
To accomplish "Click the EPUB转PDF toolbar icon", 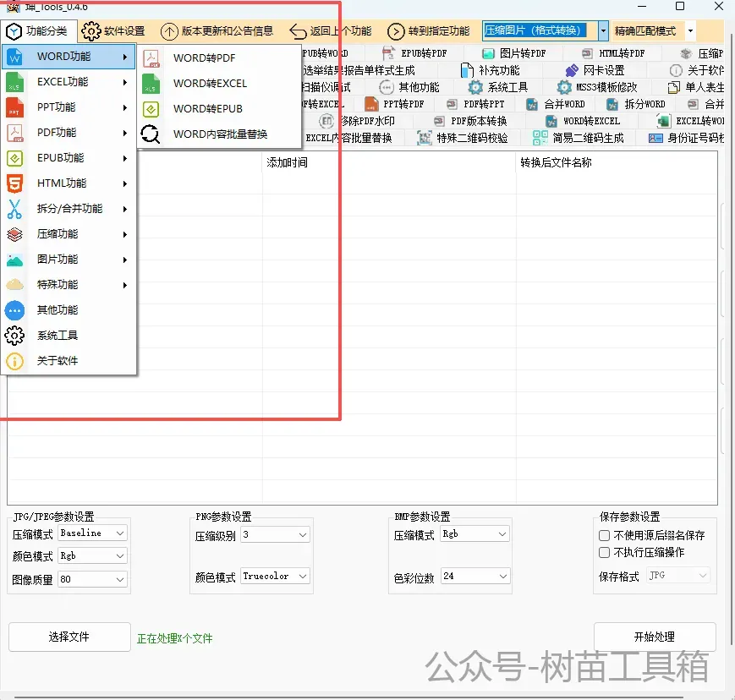I will (388, 53).
